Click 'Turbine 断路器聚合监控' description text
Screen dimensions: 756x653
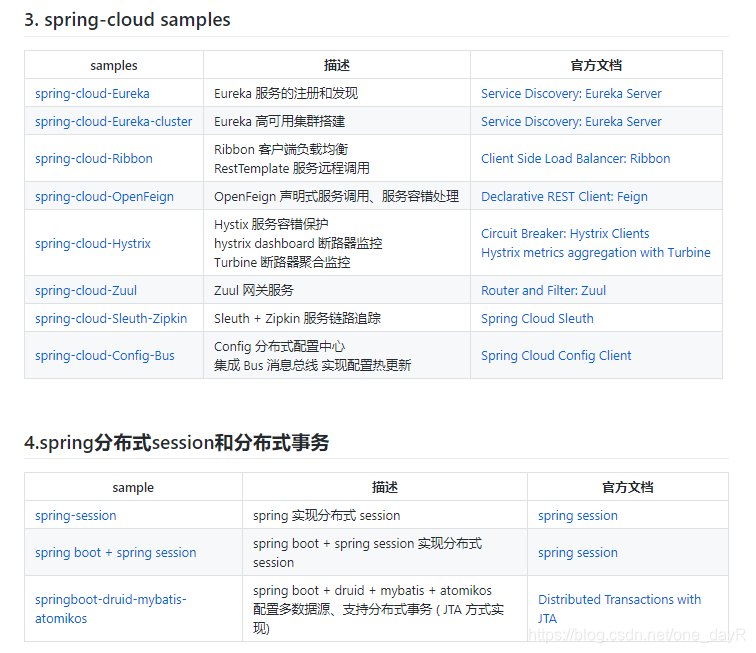[x=282, y=262]
